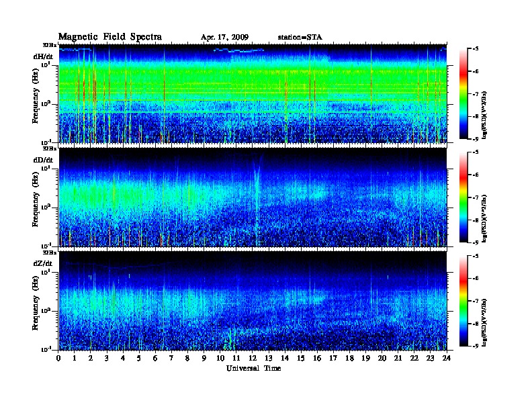532x411 pixels.
Task: Click the "-5" value on dZ/dt color scale
Action: pyautogui.click(x=476, y=256)
